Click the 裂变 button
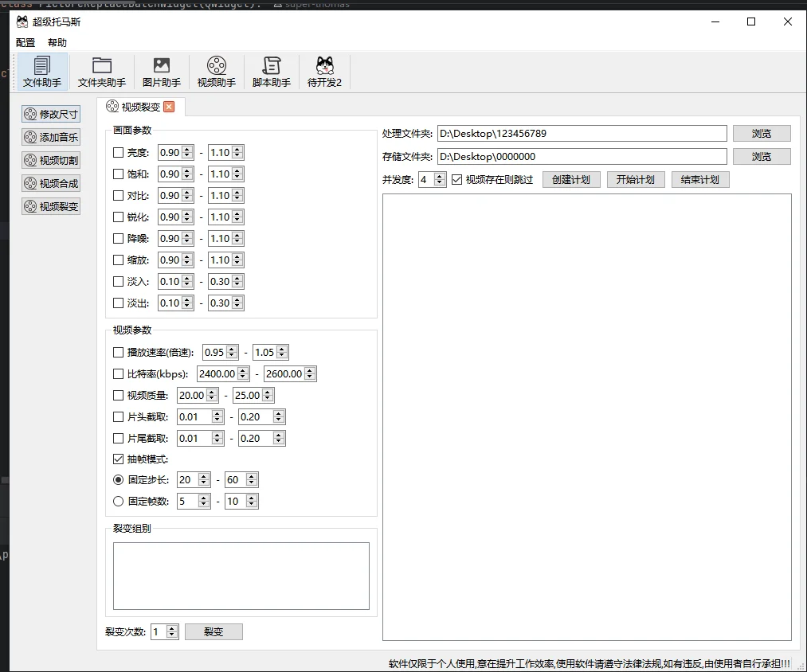 [x=214, y=631]
